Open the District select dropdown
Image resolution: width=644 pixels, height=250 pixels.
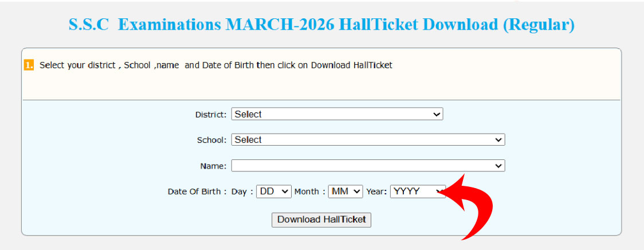[x=337, y=114]
